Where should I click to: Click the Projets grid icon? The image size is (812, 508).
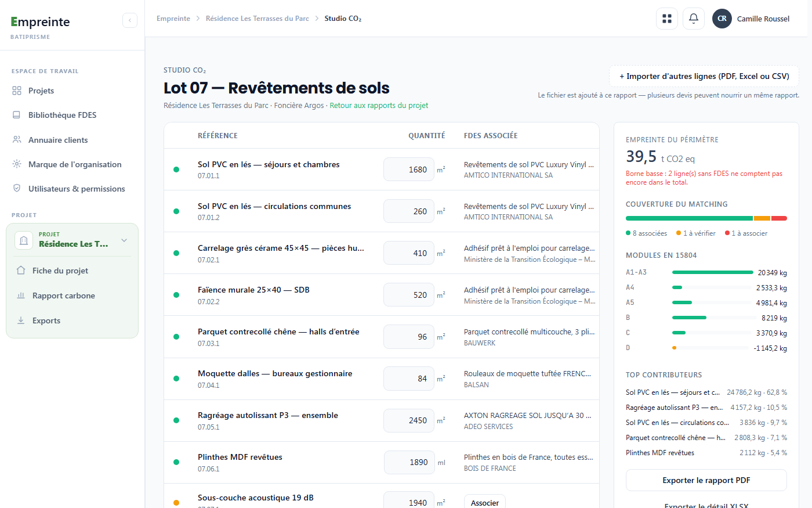pyautogui.click(x=17, y=91)
